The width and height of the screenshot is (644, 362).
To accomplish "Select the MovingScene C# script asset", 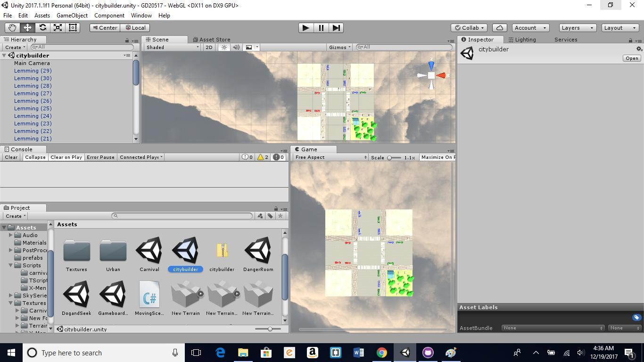I will click(x=149, y=298).
